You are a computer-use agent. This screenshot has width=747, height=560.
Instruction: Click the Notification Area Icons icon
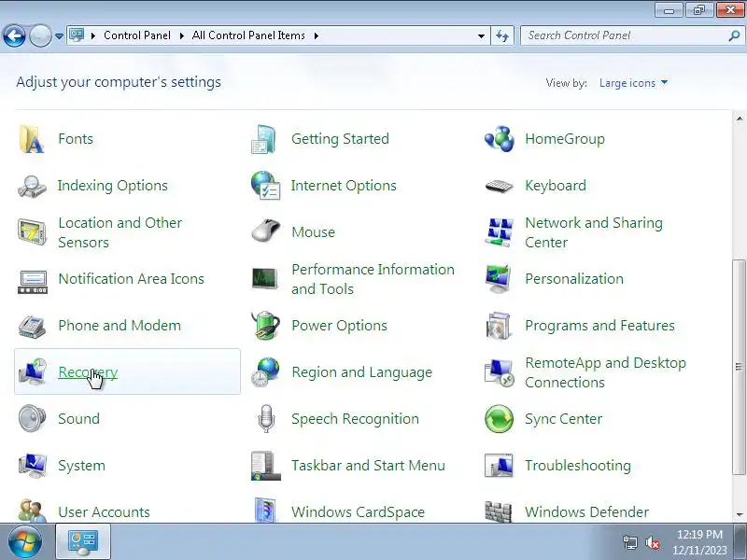pos(33,281)
